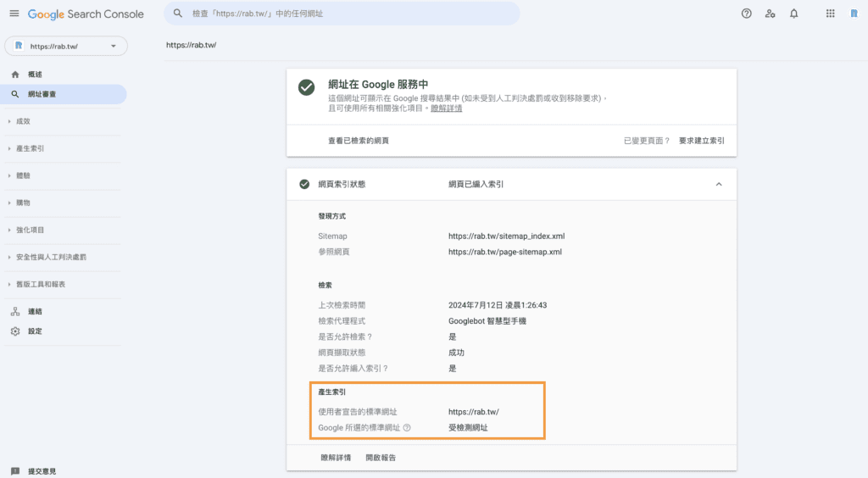The image size is (868, 478).
Task: Click the Google Search Console logo
Action: [x=86, y=14]
